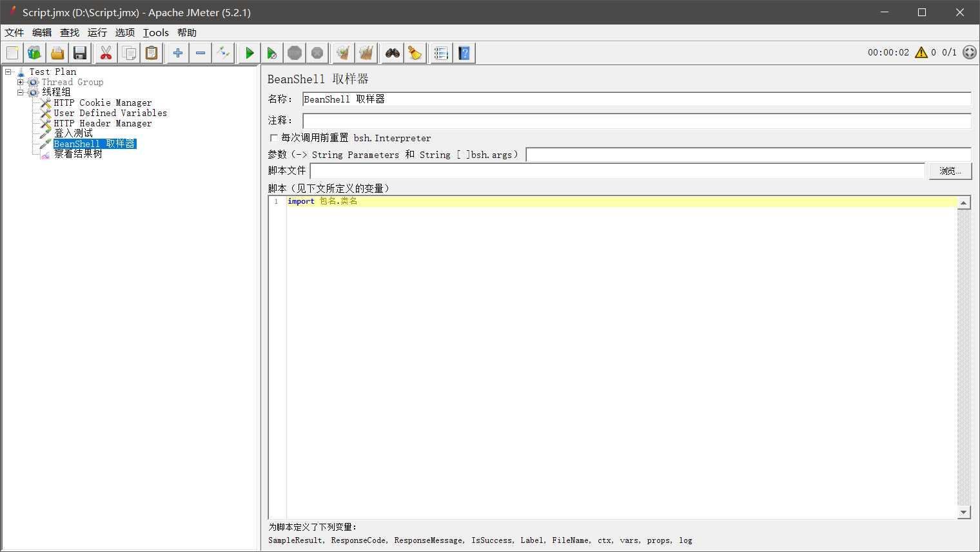Screen dimensions: 980x552
Task: Open the 运行 menu
Action: point(97,32)
